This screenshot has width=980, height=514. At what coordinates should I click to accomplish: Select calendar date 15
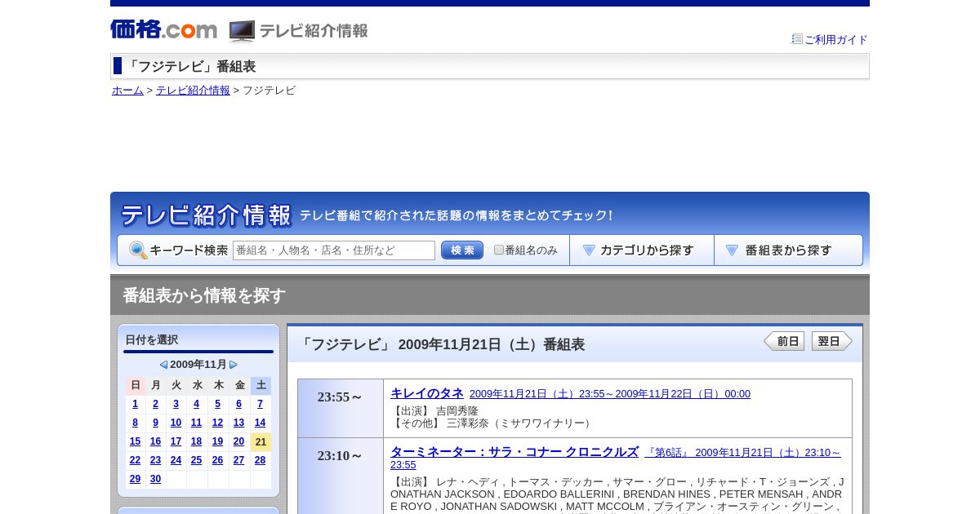pos(135,441)
